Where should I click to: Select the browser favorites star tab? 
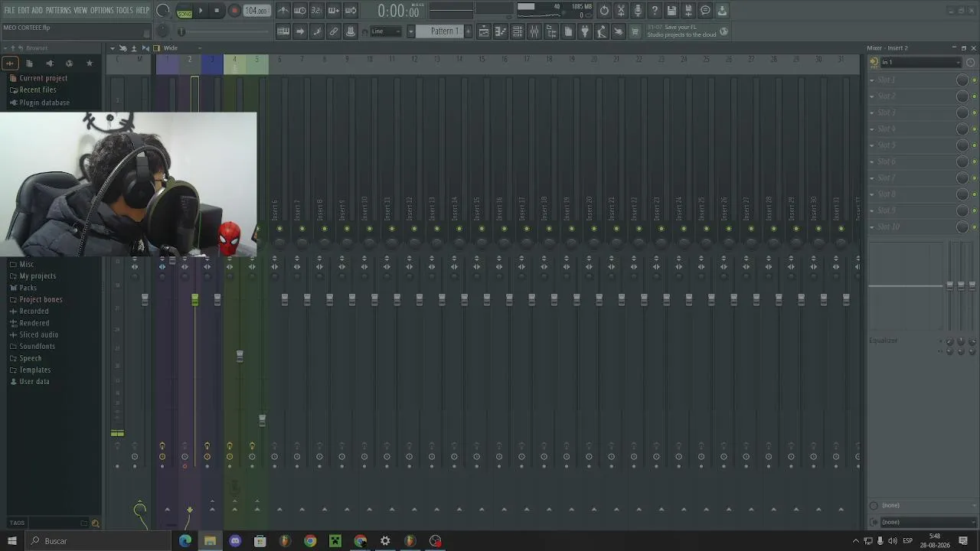(x=90, y=64)
